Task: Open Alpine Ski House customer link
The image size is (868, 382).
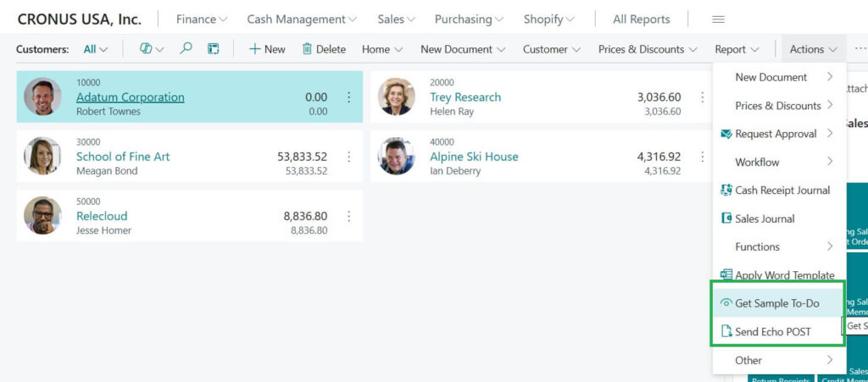Action: coord(474,157)
